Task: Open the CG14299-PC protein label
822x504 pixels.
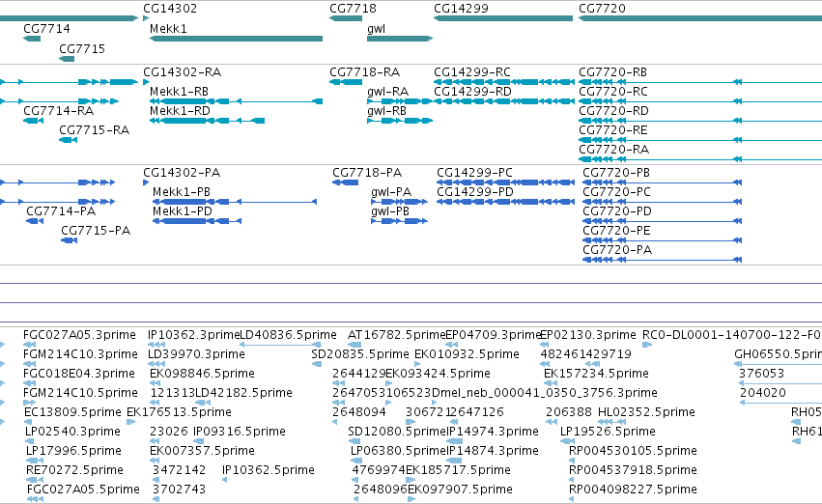Action: pyautogui.click(x=474, y=173)
